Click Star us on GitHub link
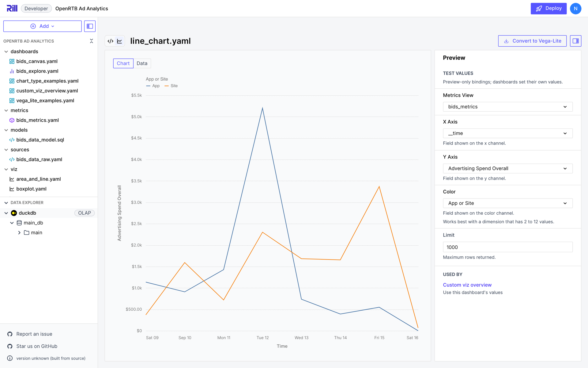Viewport: 588px width, 368px height. (x=37, y=346)
